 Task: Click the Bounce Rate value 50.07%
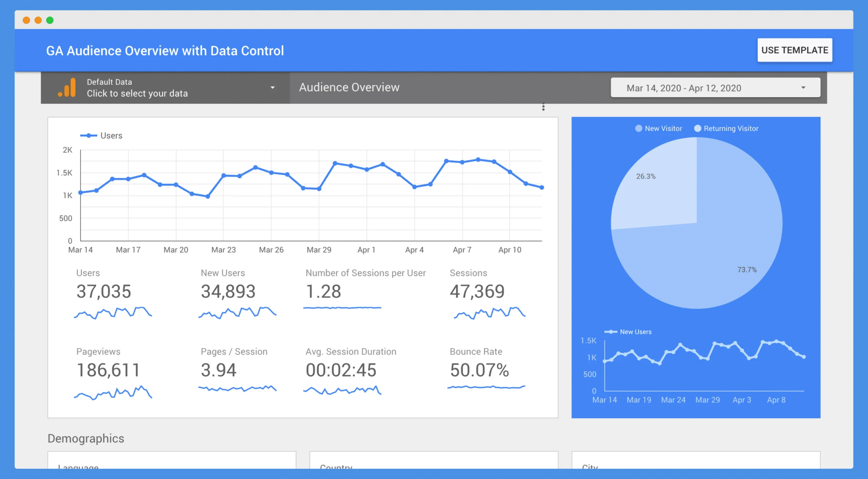tap(479, 370)
